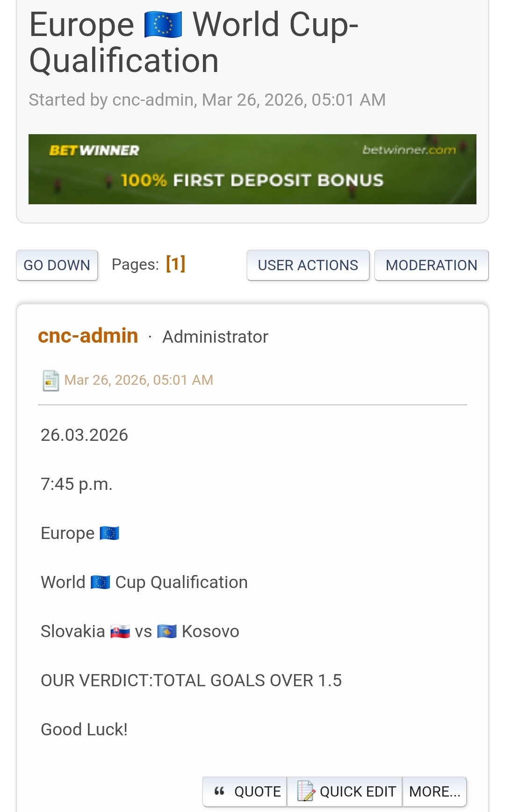This screenshot has width=505, height=812.
Task: Click the betwinner.com address in the banner
Action: click(x=409, y=150)
